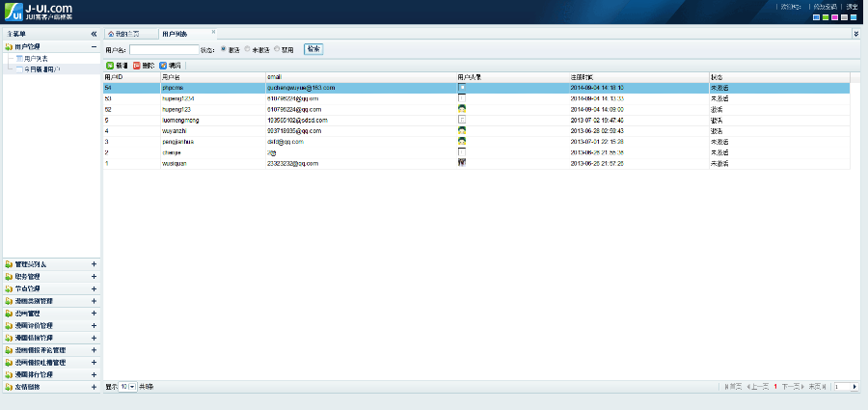Viewport: 868px width, 410px height.
Task: Click the 用户名 search input field
Action: tap(164, 49)
